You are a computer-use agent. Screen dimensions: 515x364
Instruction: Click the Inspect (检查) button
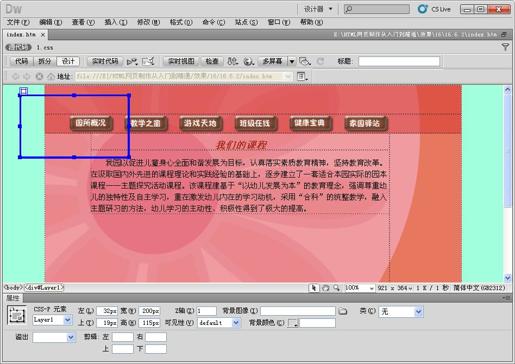(212, 61)
